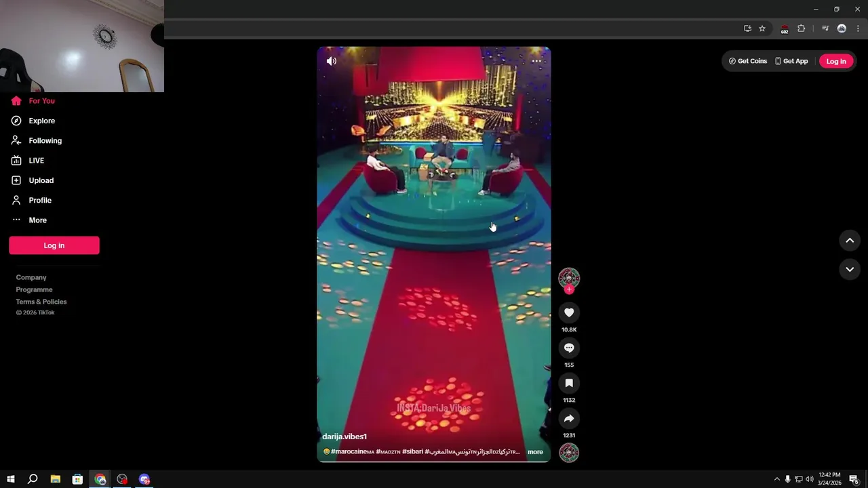This screenshot has height=488, width=868.
Task: Open the video options three-dot menu
Action: pos(536,61)
